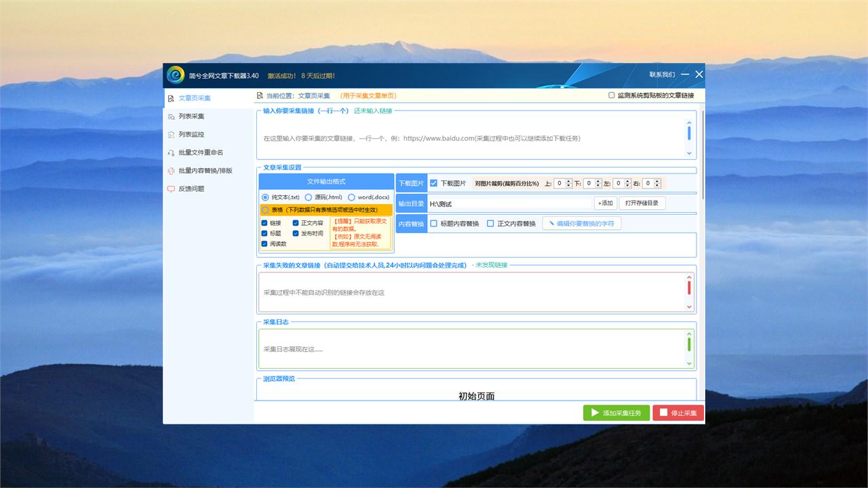Click the 列表监控 sidebar icon
Screen dimensions: 868x488
coord(171,135)
